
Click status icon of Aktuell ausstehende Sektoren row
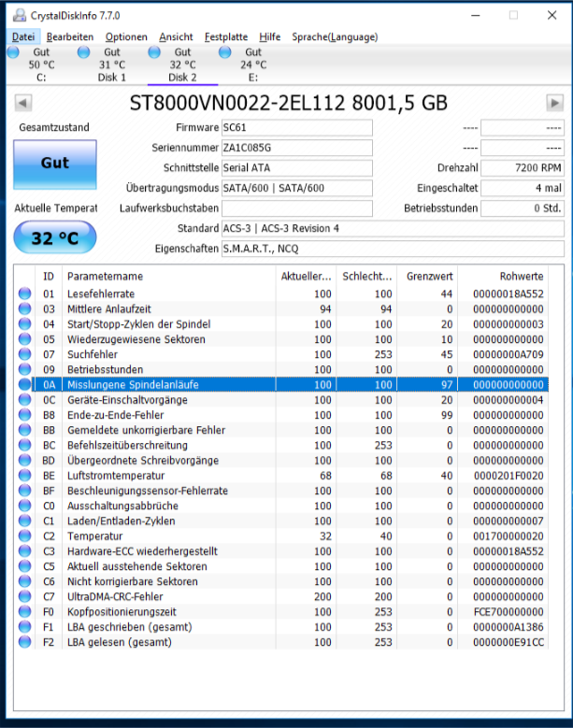coord(24,566)
